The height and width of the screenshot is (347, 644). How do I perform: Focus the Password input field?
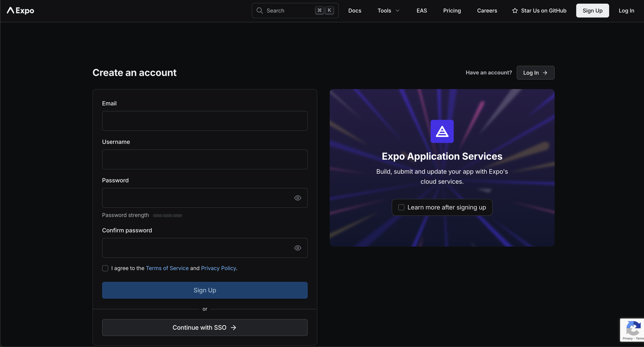click(205, 198)
